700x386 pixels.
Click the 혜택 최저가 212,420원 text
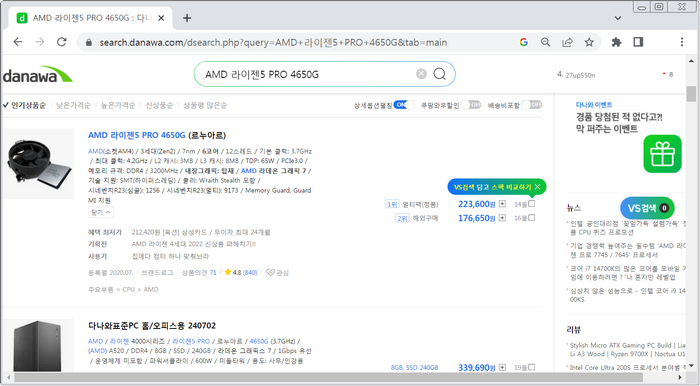click(x=201, y=232)
